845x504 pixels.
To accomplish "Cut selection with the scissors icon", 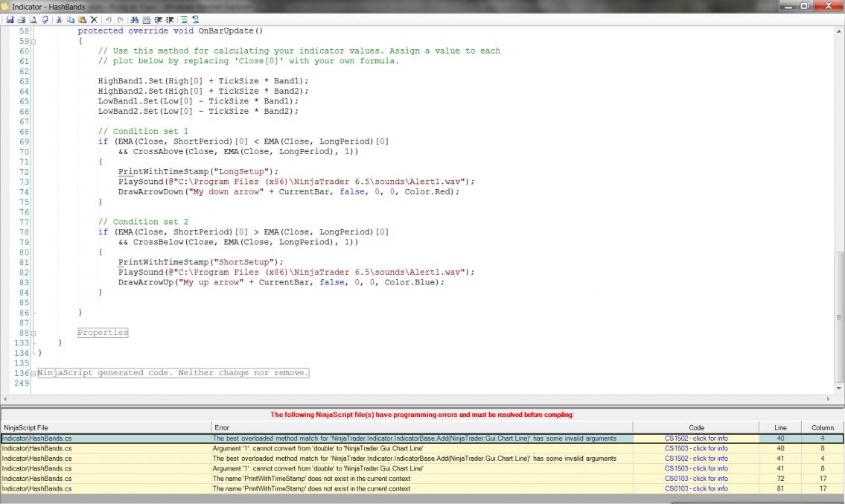I will (59, 19).
